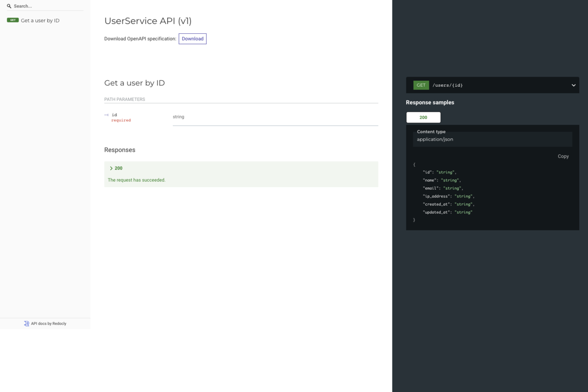This screenshot has height=392, width=588.
Task: Click the Download OpenAPI specification button
Action: click(192, 38)
